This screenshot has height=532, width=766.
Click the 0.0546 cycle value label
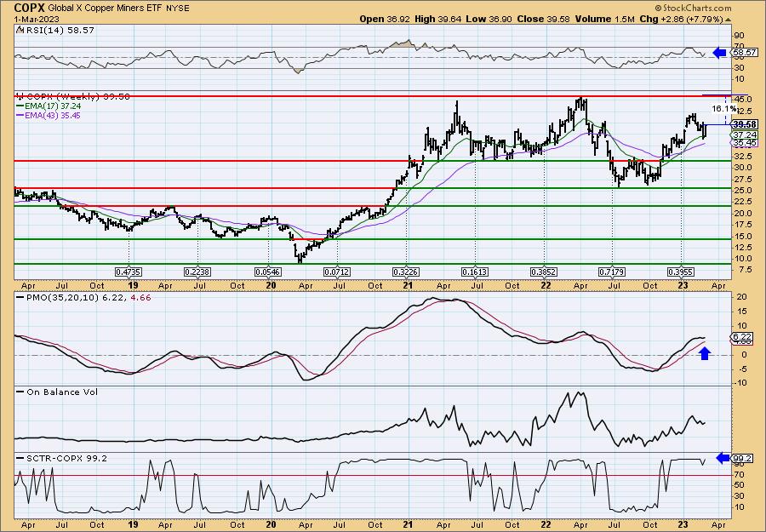click(268, 272)
